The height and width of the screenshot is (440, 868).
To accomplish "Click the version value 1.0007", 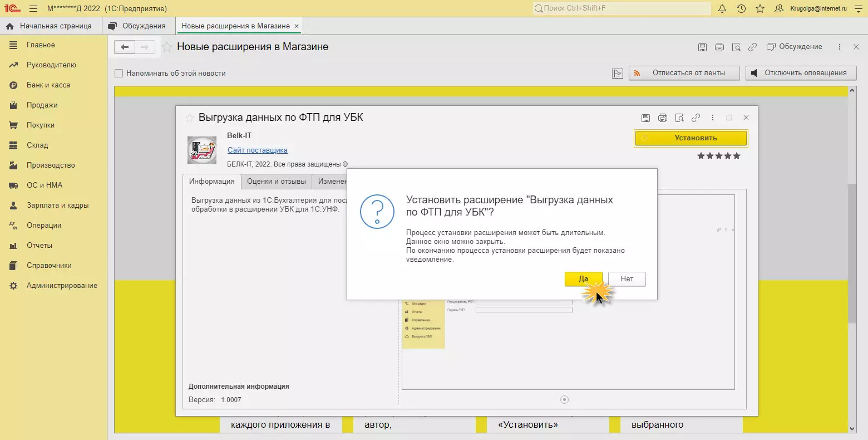I will 231,400.
